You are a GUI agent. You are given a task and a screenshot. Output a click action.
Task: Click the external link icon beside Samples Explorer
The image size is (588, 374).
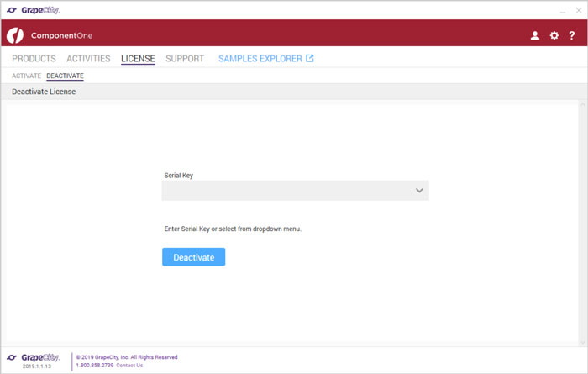tap(310, 58)
